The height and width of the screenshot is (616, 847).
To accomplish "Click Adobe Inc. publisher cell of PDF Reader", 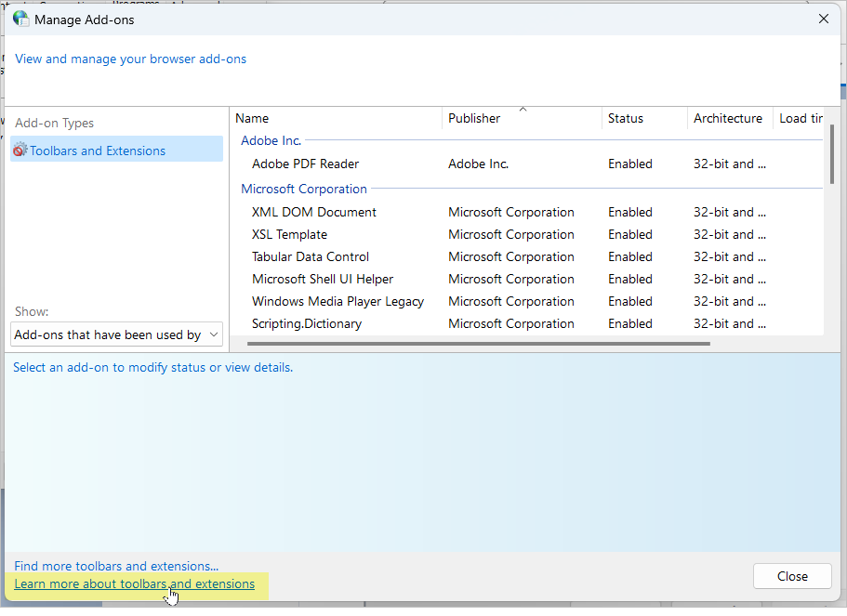I will (478, 164).
